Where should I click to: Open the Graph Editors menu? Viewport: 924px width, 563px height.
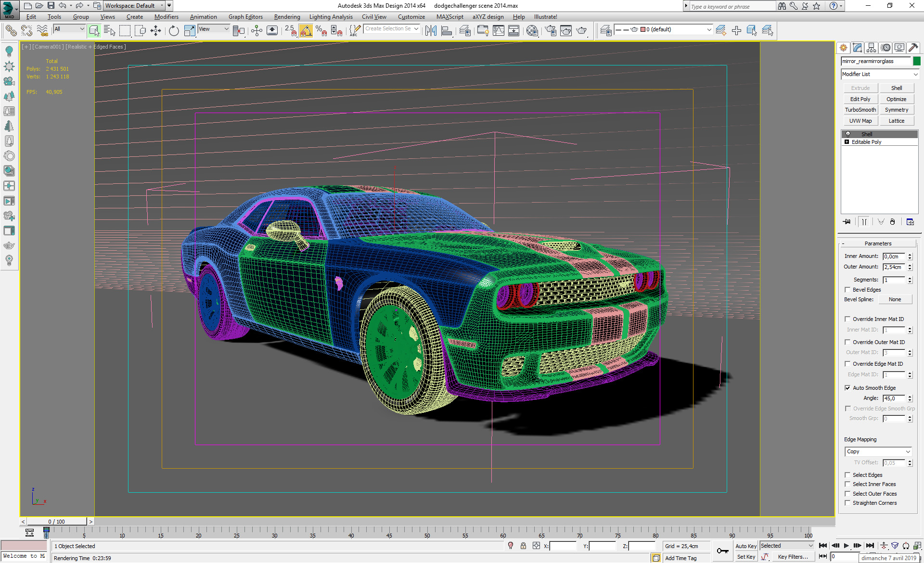(x=245, y=17)
